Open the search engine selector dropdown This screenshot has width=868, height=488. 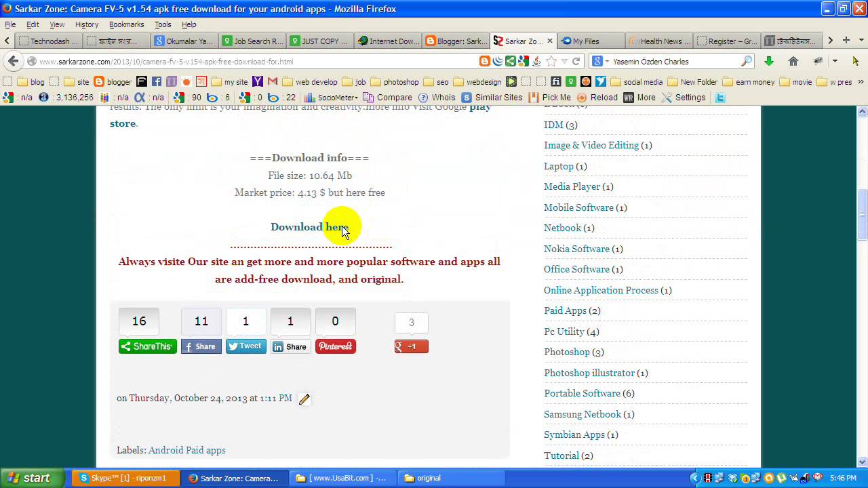pyautogui.click(x=601, y=61)
